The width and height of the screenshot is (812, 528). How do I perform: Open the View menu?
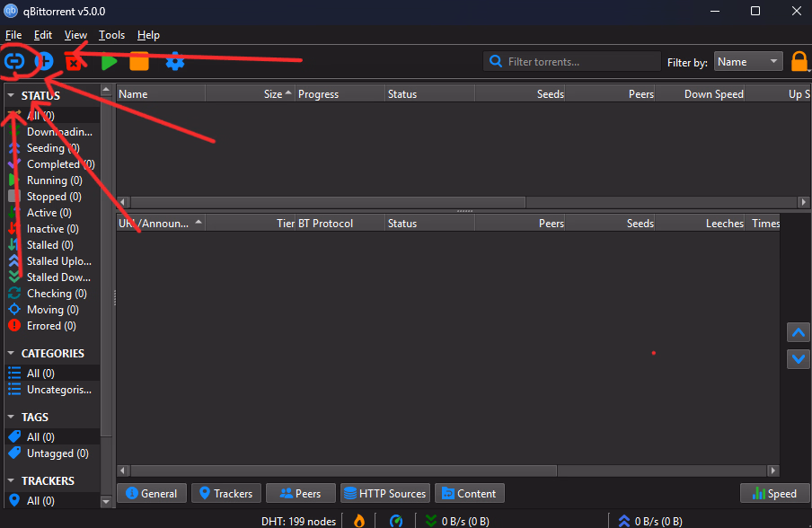[x=75, y=35]
